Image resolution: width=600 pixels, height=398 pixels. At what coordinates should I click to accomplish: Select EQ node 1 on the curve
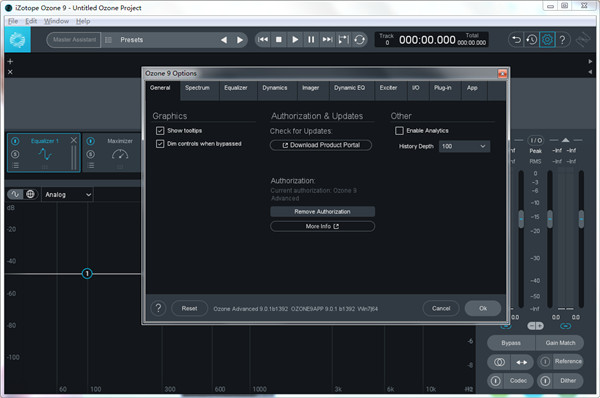click(x=87, y=274)
